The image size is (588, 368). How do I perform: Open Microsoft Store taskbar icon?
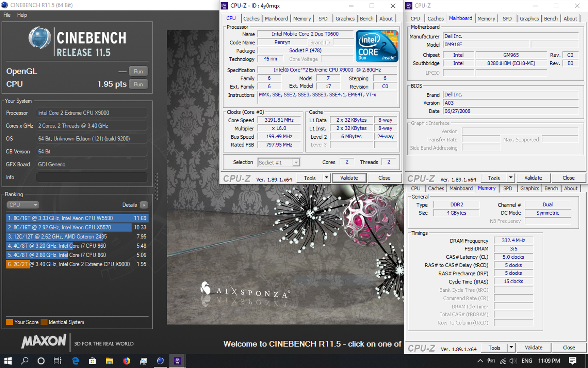92,361
